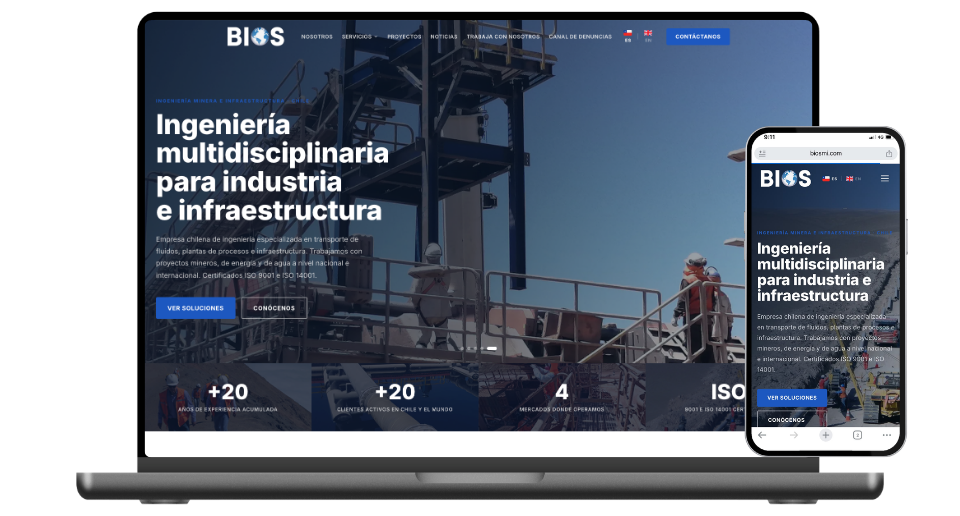
Task: Switch laptop site to English via UK flag
Action: coord(648,36)
